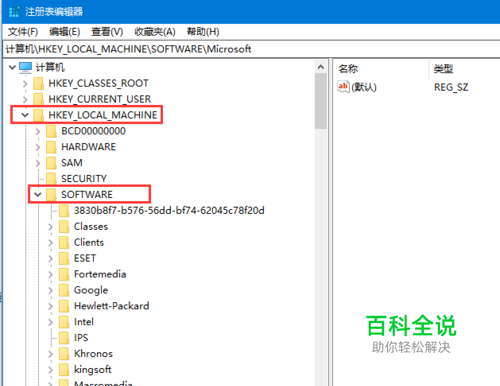Expand the Google key chevron
The height and width of the screenshot is (386, 500).
click(x=50, y=290)
